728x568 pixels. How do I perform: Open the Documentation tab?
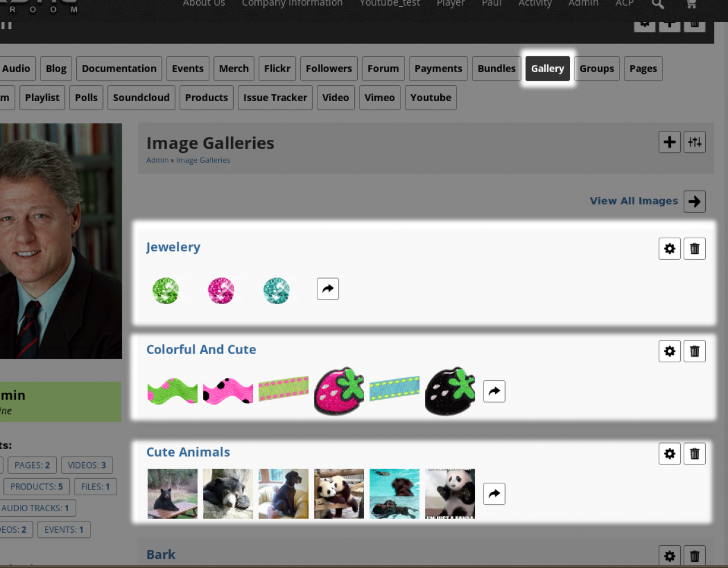coord(119,69)
